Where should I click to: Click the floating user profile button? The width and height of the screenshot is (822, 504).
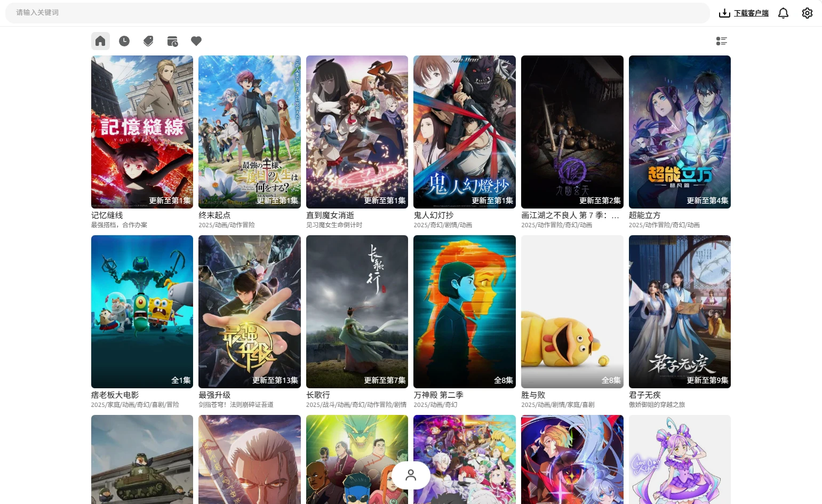[411, 475]
